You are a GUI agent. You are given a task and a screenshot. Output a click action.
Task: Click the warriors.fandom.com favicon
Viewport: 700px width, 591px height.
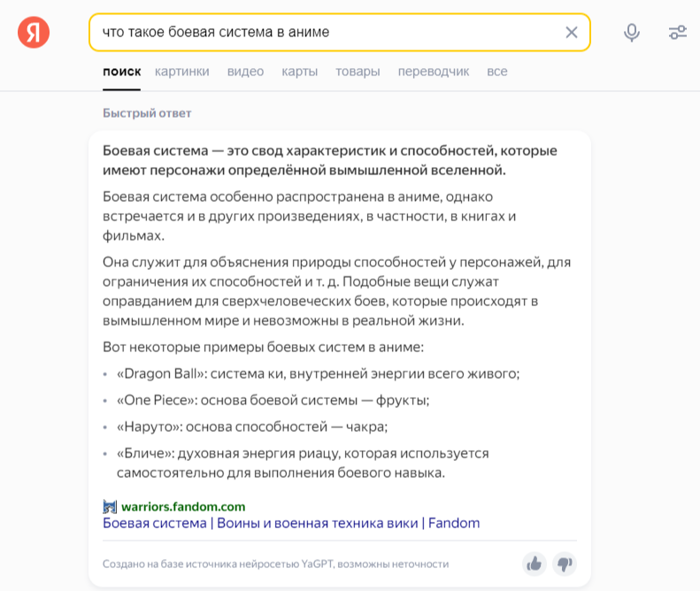(110, 507)
